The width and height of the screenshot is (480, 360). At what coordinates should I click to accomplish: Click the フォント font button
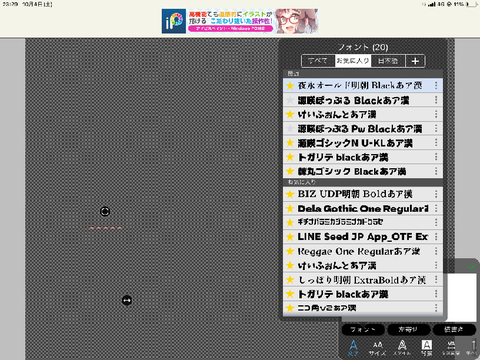363,330
